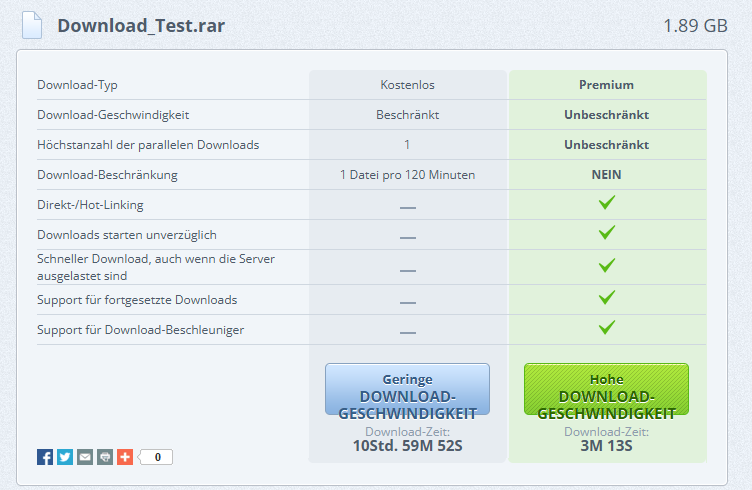Screen dimensions: 752x490
Task: Click the green checkmark for Downloads starten unverzüglich
Action: [x=607, y=232]
